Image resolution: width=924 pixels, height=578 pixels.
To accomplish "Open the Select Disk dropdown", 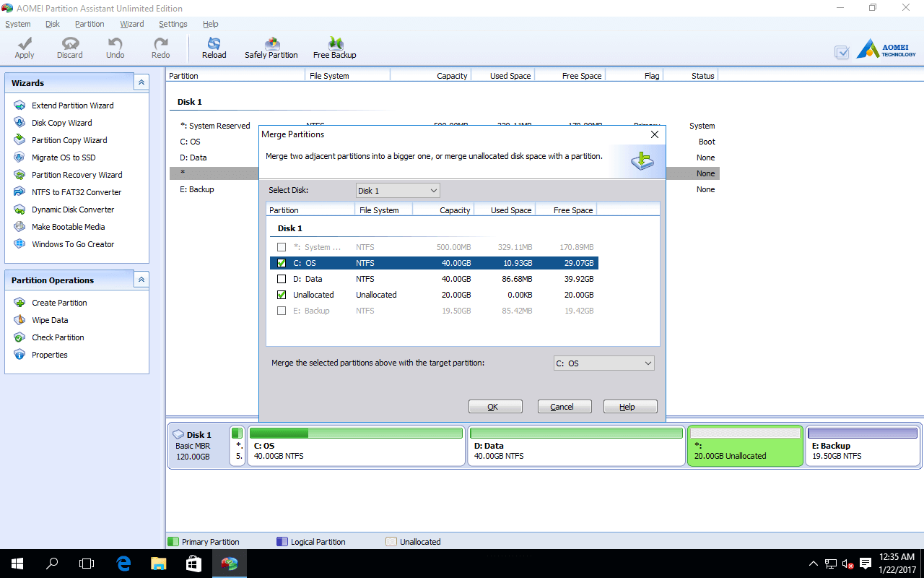I will [x=432, y=190].
